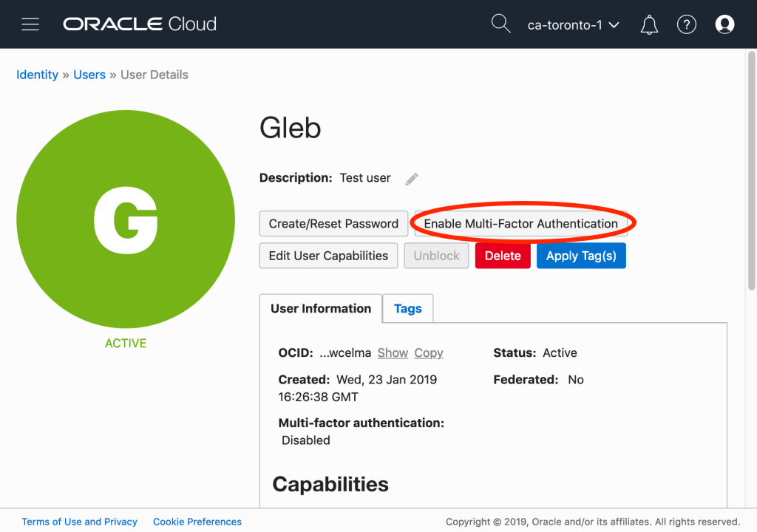Enable Multi-Factor Authentication for the user

tap(520, 223)
